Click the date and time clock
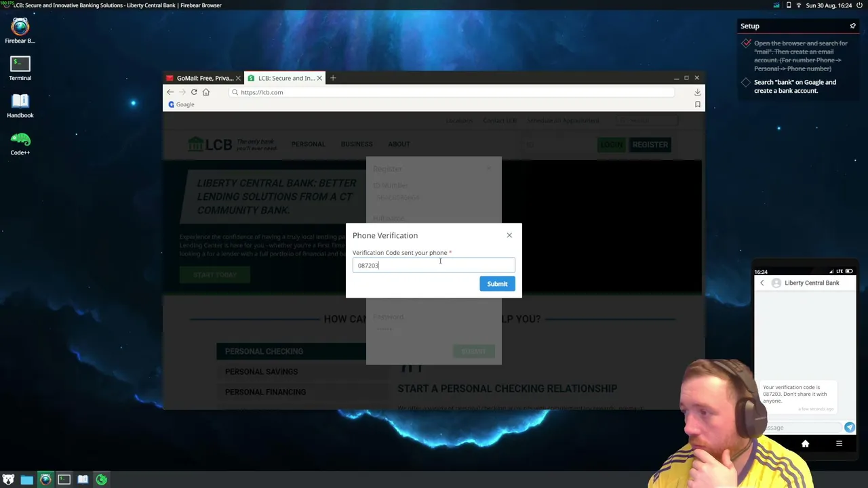This screenshot has height=488, width=868. click(x=829, y=5)
